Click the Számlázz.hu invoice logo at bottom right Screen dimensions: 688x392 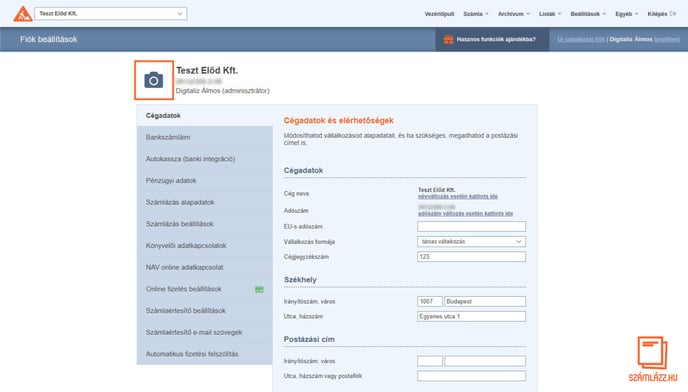652,359
